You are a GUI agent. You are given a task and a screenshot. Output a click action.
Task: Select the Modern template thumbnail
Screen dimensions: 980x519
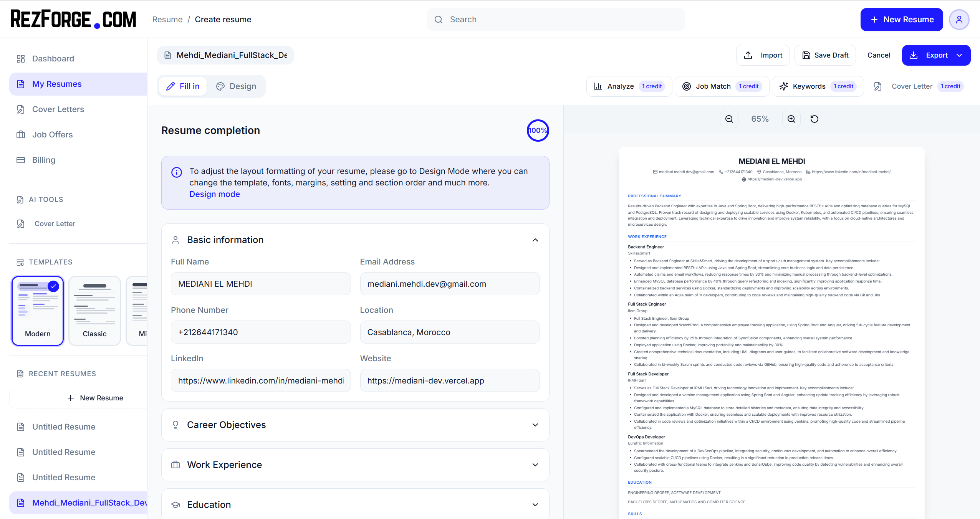(38, 311)
